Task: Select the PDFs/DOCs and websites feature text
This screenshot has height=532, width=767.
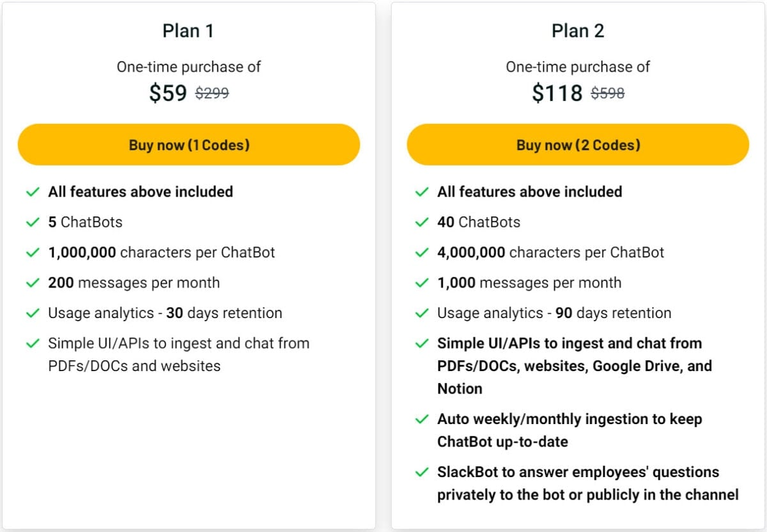Action: [x=178, y=354]
